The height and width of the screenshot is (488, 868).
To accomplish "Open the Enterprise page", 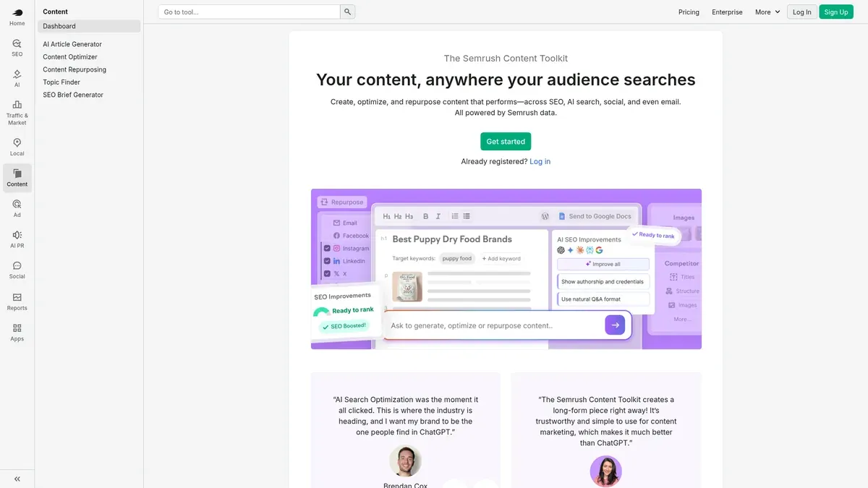I will tap(727, 12).
